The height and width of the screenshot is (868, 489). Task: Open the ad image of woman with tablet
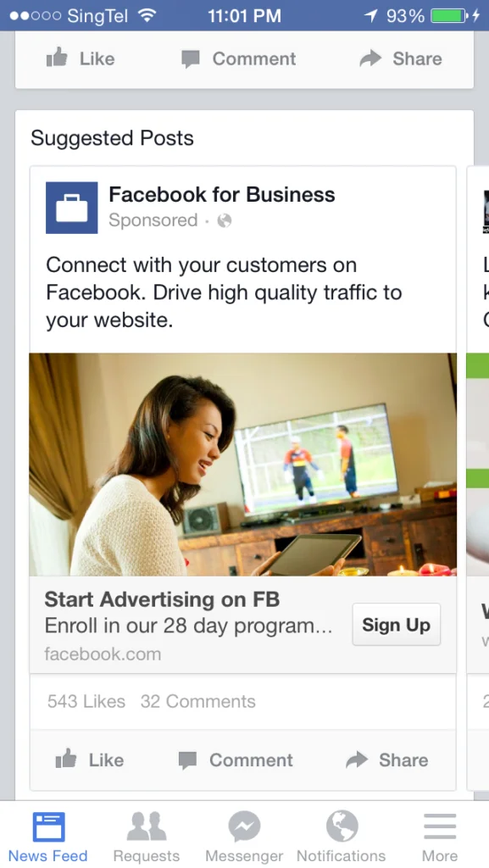pyautogui.click(x=243, y=465)
